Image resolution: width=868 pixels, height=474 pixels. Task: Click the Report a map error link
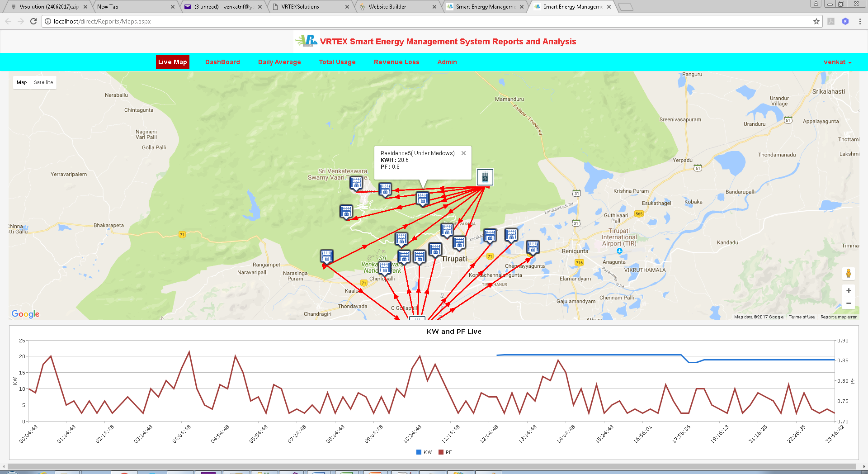click(838, 317)
